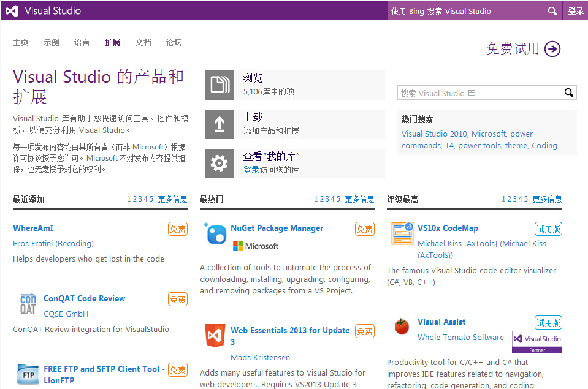588x389 pixels.
Task: Click author link Whole Tomato Software
Action: [460, 338]
